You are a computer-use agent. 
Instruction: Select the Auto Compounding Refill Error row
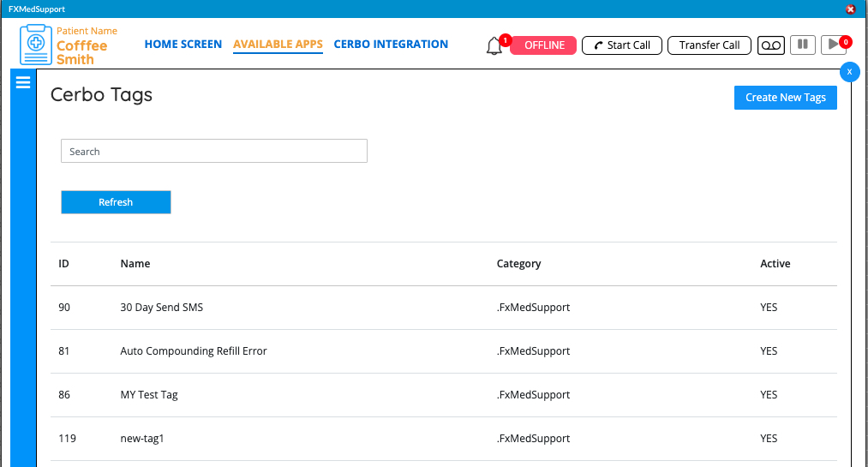tap(443, 351)
